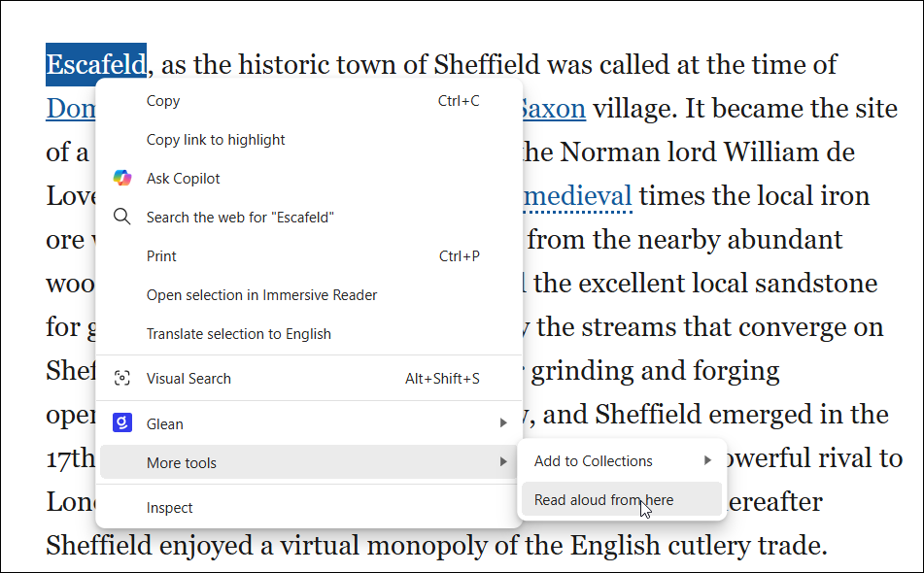The height and width of the screenshot is (573, 924).
Task: Click the highlighted word Escafeld
Action: point(95,64)
